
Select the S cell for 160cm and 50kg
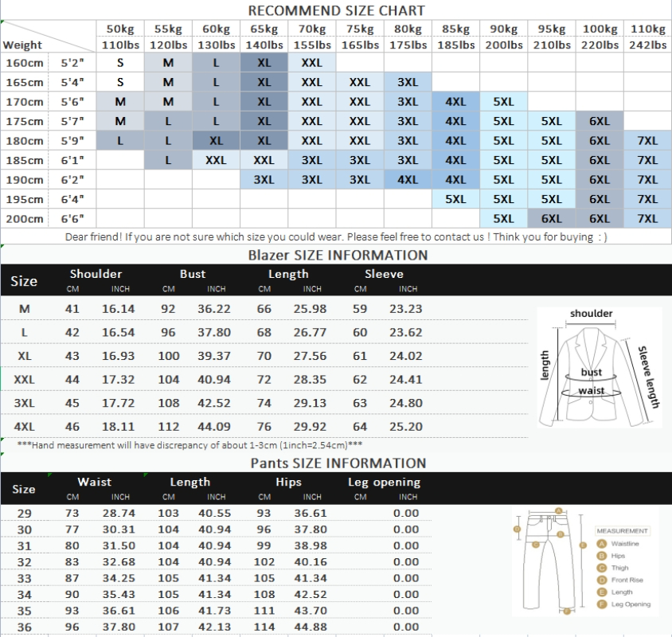point(120,63)
